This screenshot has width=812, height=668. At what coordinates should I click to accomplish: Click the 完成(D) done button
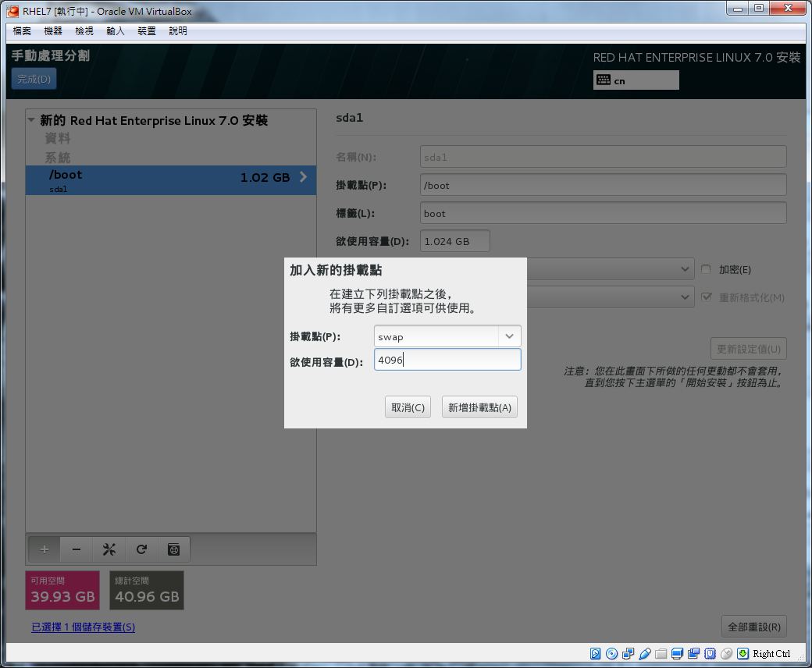34,79
